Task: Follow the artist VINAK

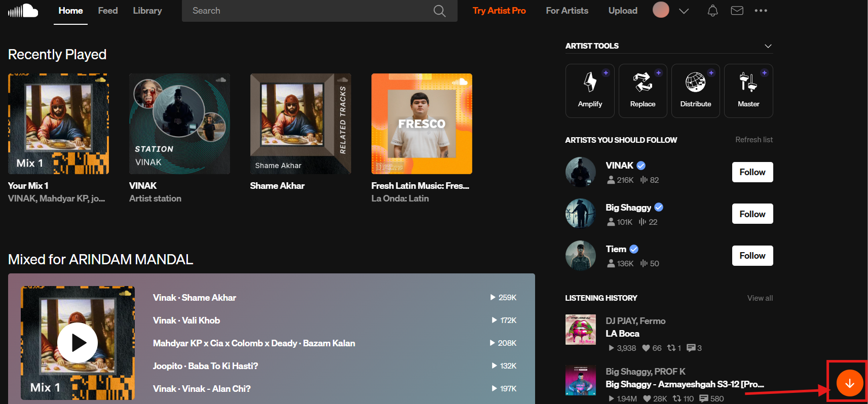Action: (x=752, y=172)
